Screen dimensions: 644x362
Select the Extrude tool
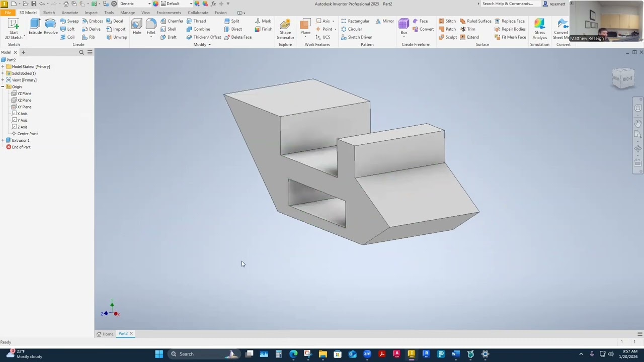tap(35, 27)
